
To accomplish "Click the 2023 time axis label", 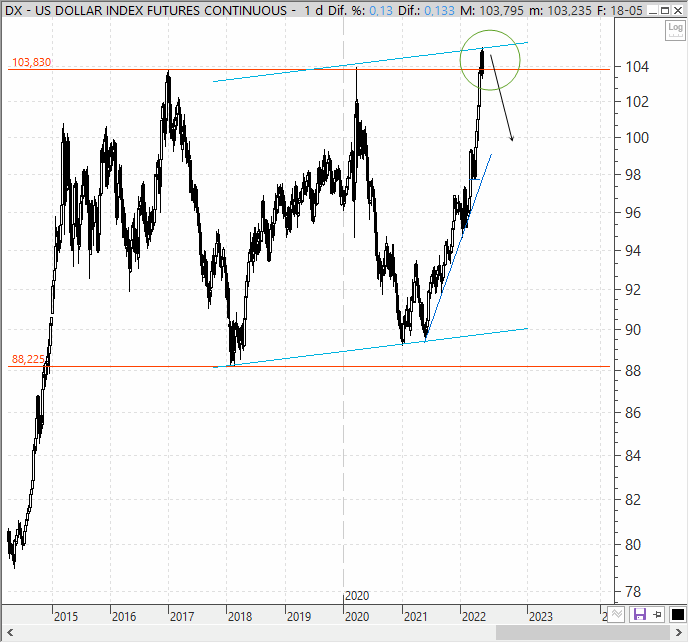I will [x=541, y=617].
